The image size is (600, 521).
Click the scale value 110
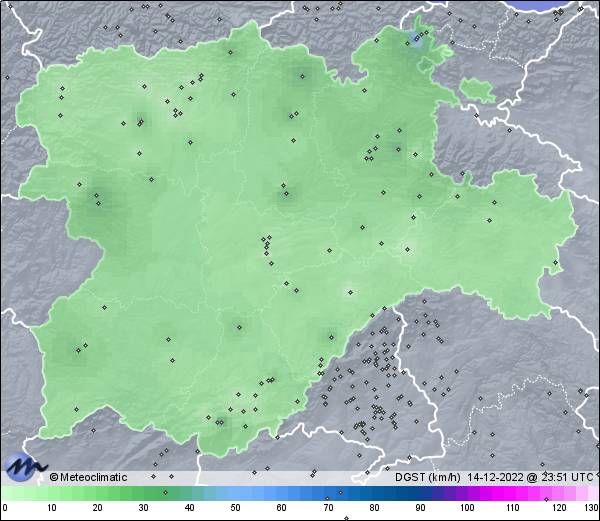coord(513,508)
